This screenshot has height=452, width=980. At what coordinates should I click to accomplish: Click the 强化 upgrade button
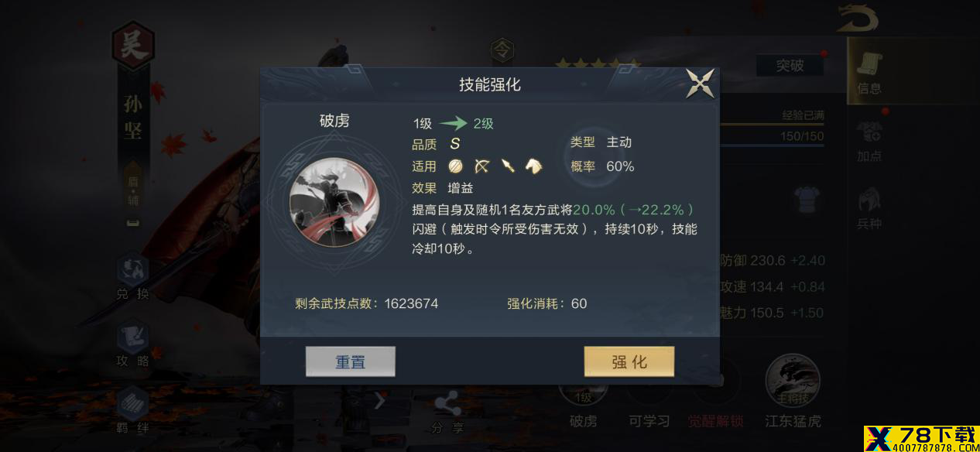coord(629,361)
